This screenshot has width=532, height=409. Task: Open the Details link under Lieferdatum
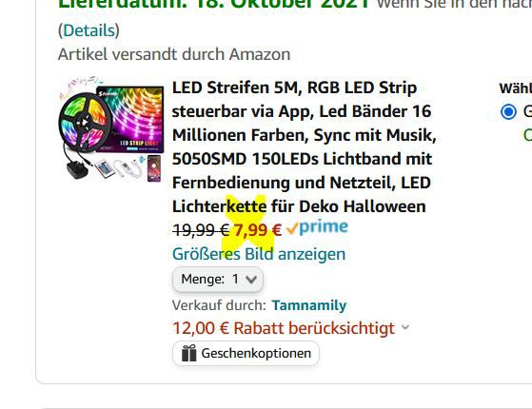(89, 30)
